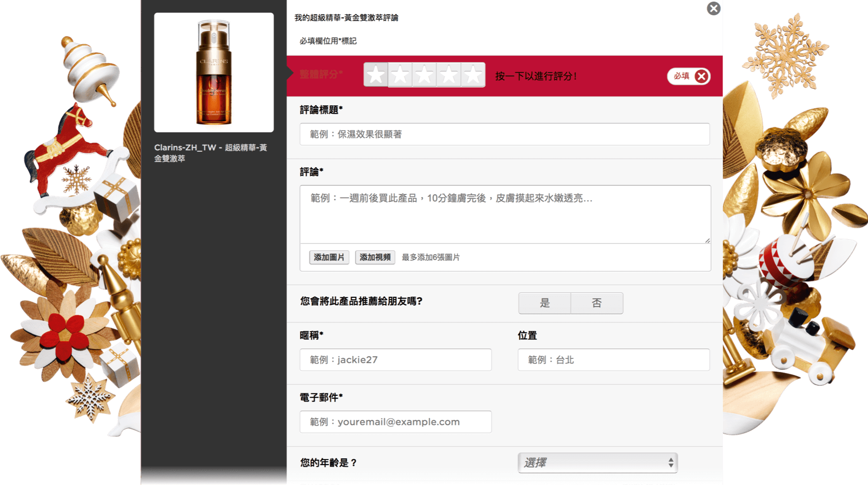Image resolution: width=868 pixels, height=485 pixels.
Task: Click the product name Clarins-ZH_TW 超級精華 text
Action: click(x=210, y=153)
